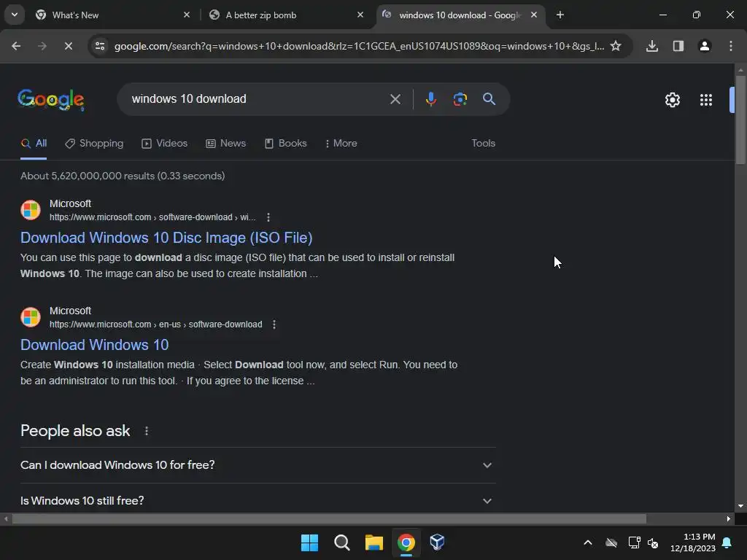
Task: Open People also ask options menu
Action: point(146,431)
